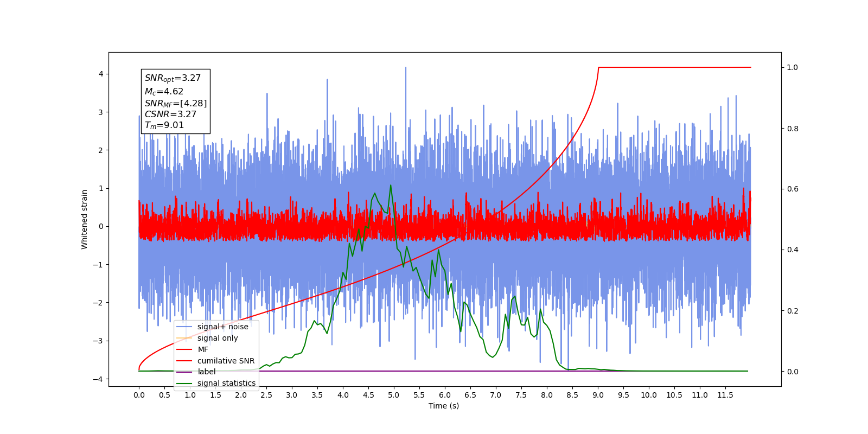Click the left y-axis tick label 0
The image size is (868, 434).
point(101,226)
